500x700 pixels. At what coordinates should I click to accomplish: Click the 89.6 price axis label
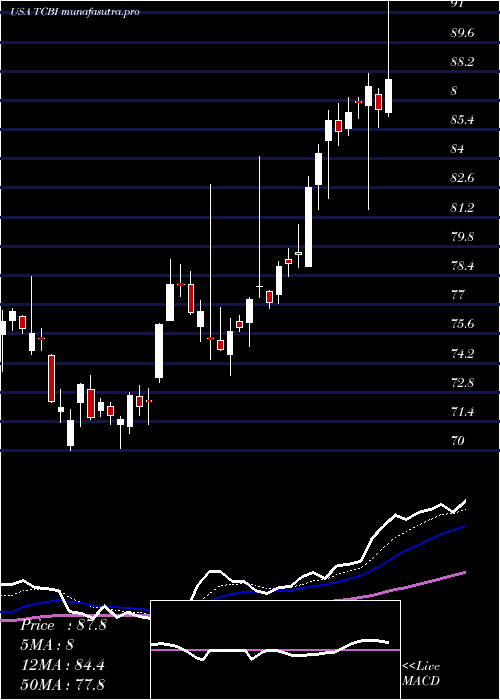pyautogui.click(x=462, y=33)
